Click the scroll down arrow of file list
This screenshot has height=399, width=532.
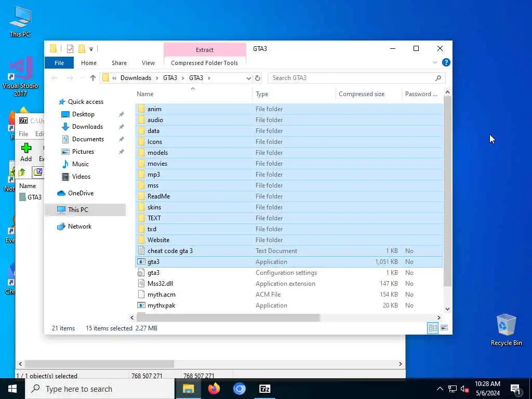[x=447, y=309]
